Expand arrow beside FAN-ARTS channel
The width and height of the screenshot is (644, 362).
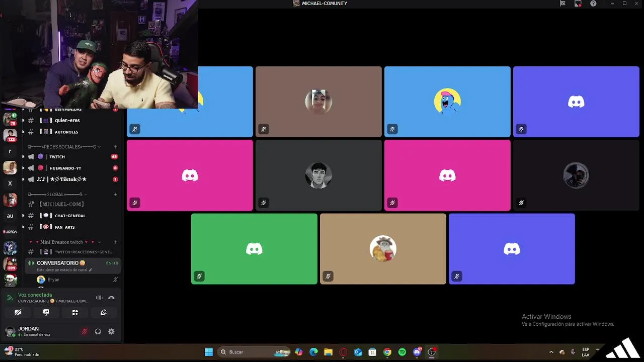pyautogui.click(x=23, y=227)
